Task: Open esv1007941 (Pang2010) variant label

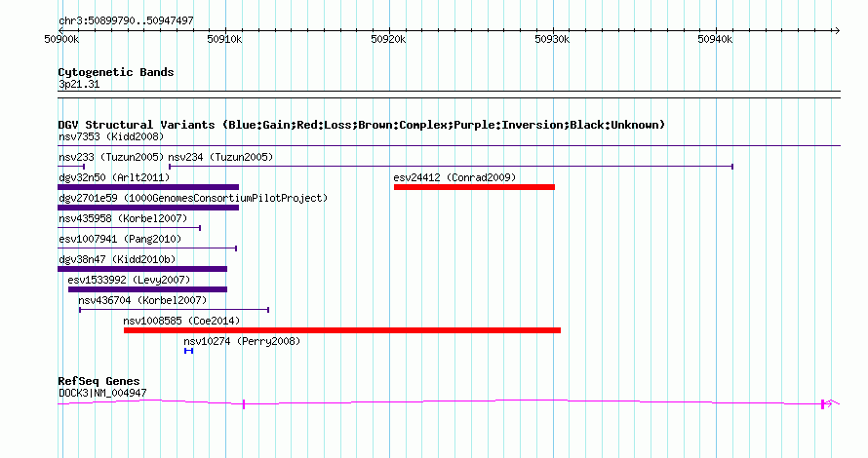Action: [x=120, y=239]
